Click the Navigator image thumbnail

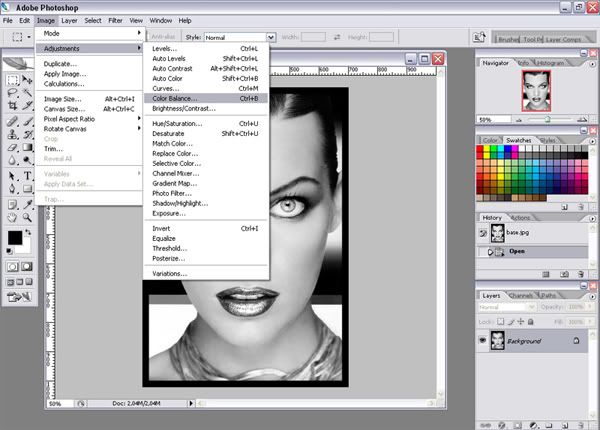(536, 91)
